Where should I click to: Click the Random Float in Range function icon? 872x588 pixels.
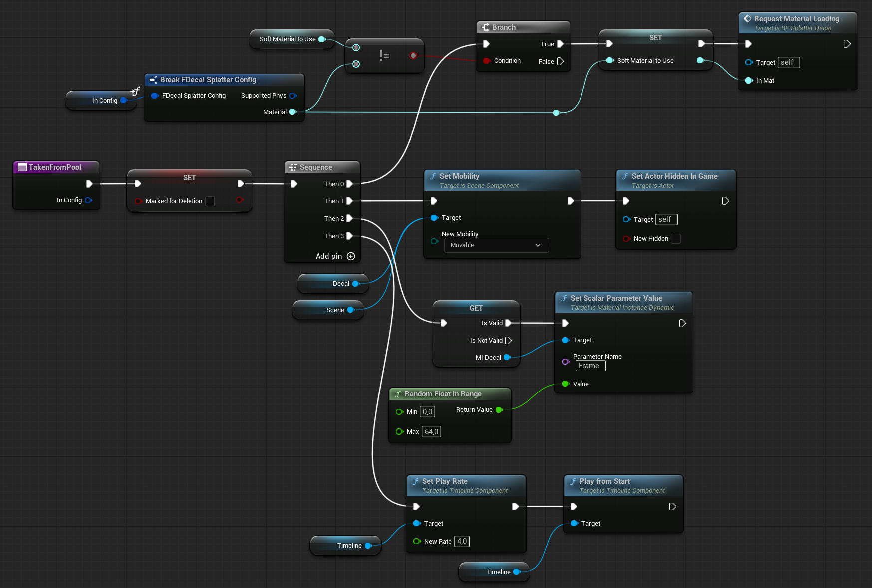pos(398,394)
